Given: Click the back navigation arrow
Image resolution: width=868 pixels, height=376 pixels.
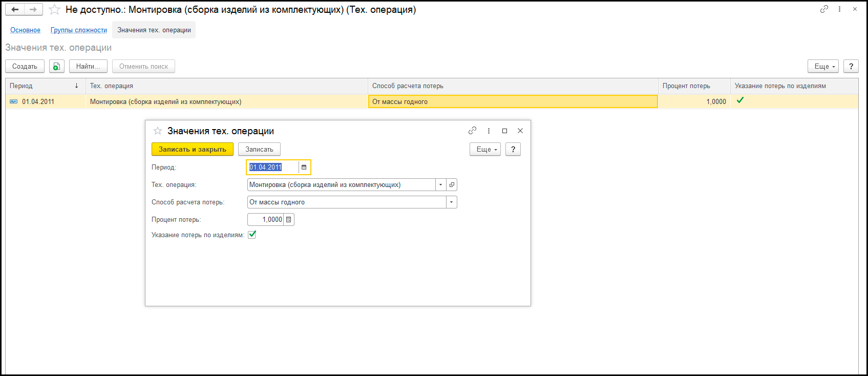Looking at the screenshot, I should click(15, 10).
